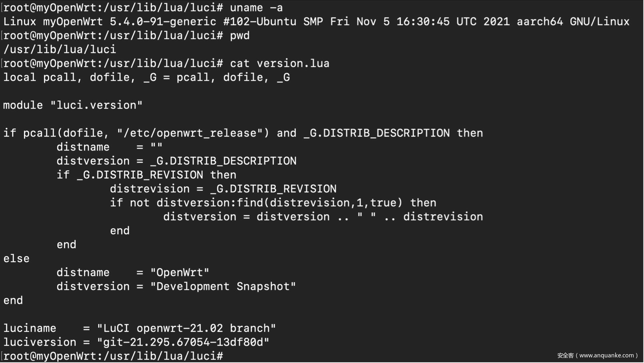
Task: Click the empty prompt on the last line
Action: coord(113,356)
